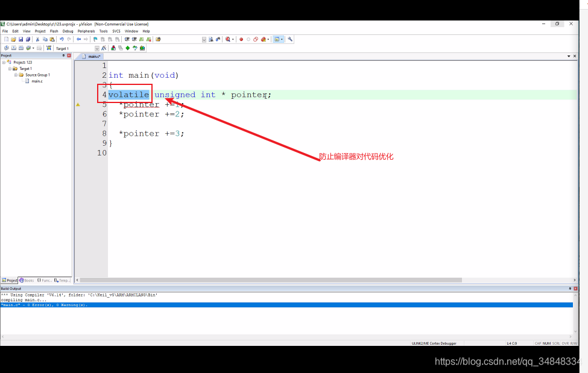Open Configuration with the wrench icon
This screenshot has width=588, height=373.
click(x=290, y=39)
